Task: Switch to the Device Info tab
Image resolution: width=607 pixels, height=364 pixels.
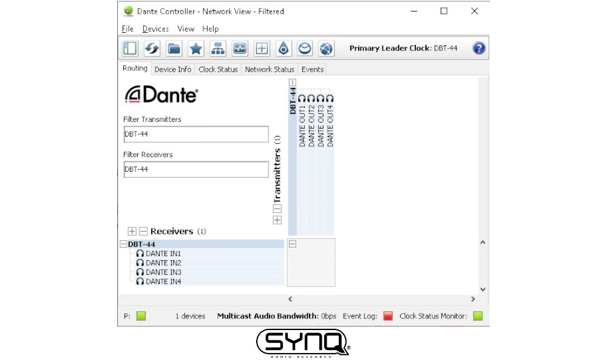Action: click(172, 69)
